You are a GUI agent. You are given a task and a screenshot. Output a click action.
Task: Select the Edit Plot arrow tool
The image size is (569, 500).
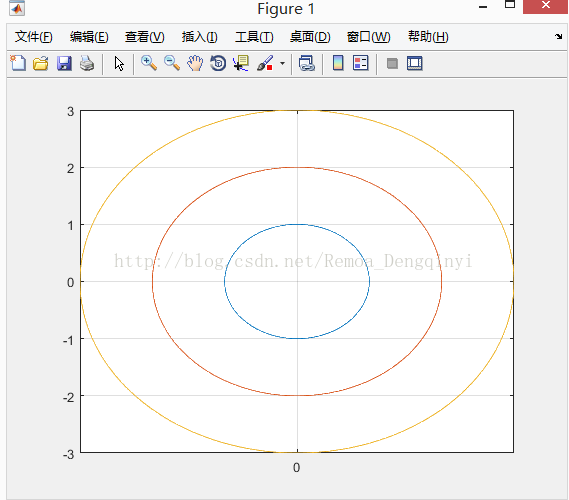point(119,63)
